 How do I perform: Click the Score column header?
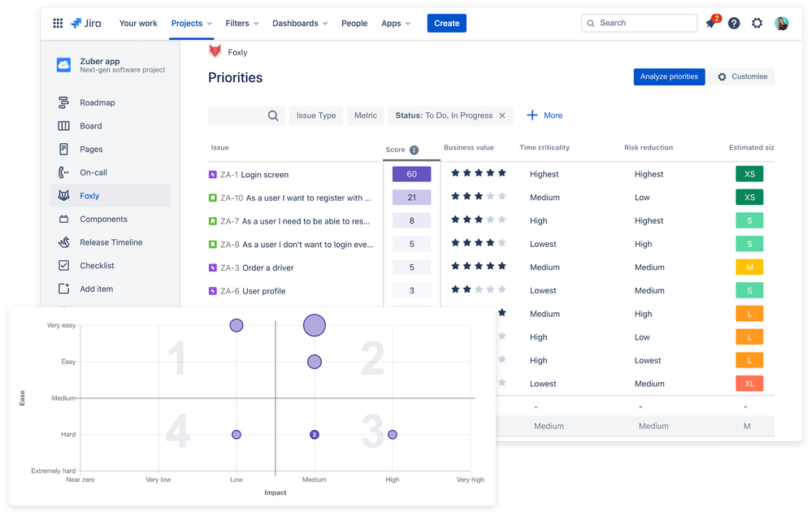point(395,150)
